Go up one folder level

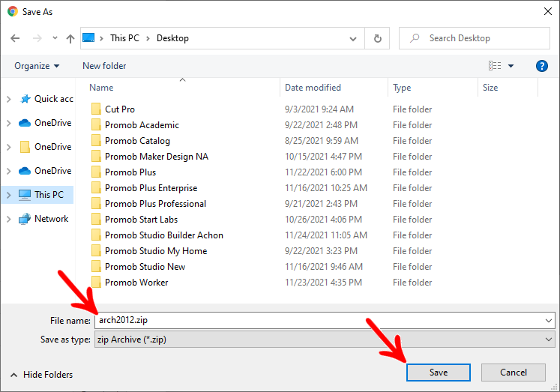tap(70, 38)
